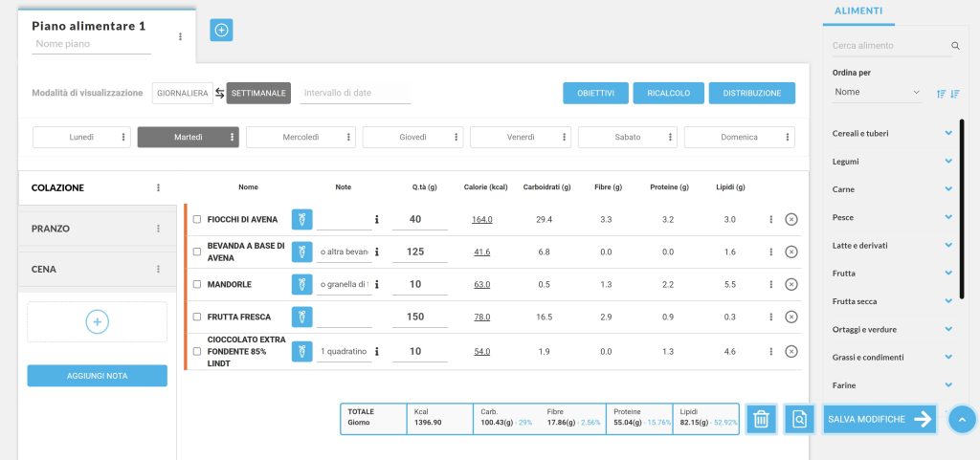Switch to the Mercoledì day tab
Screen dimensions: 980x460
(x=301, y=137)
